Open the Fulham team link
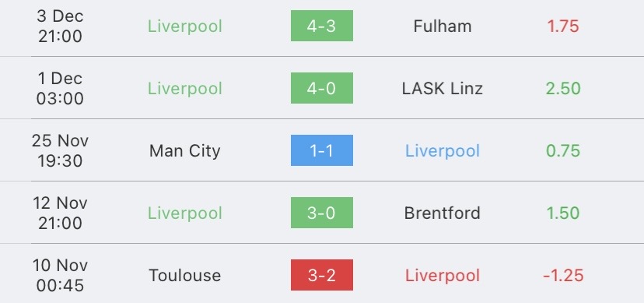 pyautogui.click(x=443, y=26)
